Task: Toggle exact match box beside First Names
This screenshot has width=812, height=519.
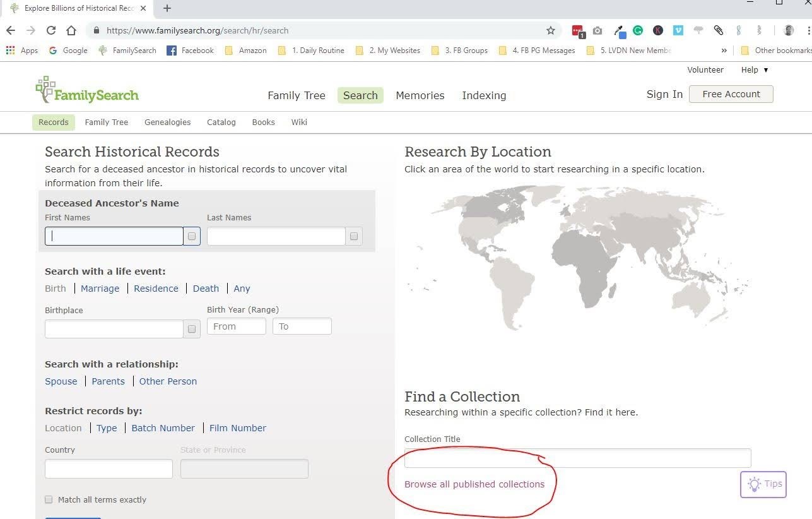Action: tap(192, 236)
